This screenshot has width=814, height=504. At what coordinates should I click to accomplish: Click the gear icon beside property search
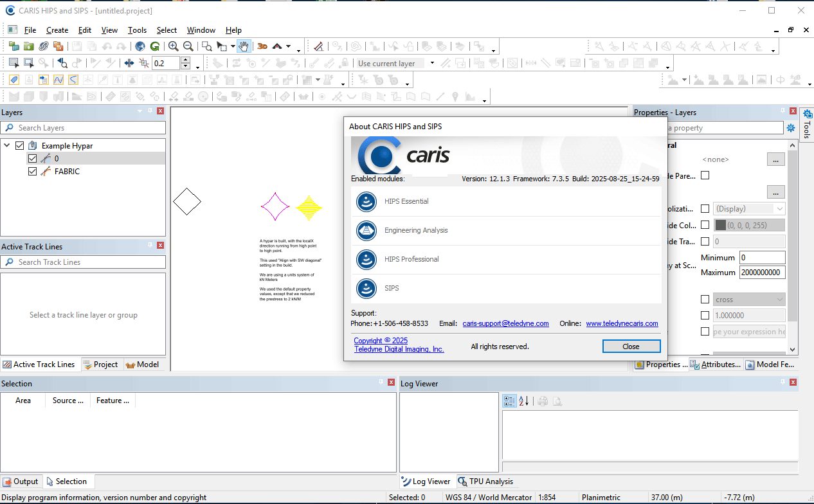[x=791, y=128]
